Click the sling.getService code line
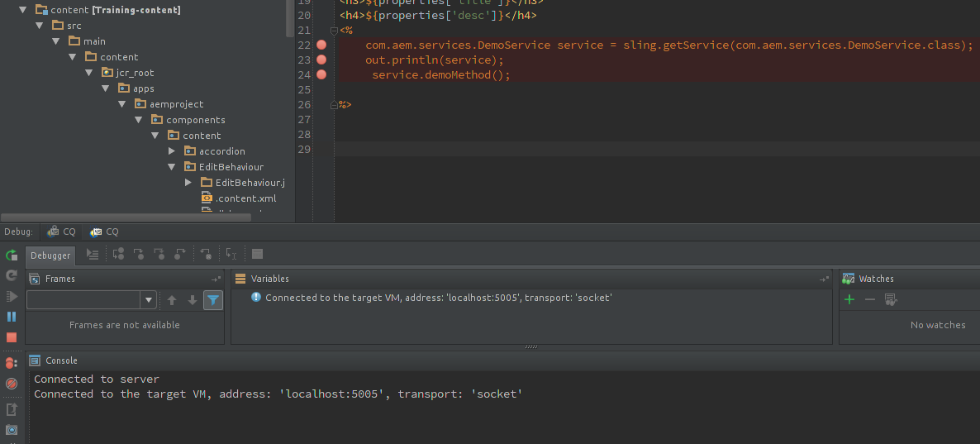Image resolution: width=980 pixels, height=444 pixels. pos(669,45)
